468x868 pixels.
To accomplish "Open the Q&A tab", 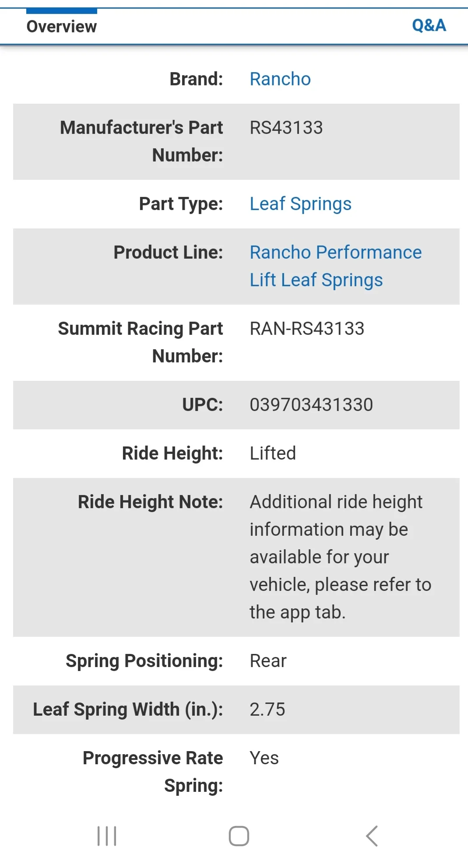I will (x=429, y=25).
